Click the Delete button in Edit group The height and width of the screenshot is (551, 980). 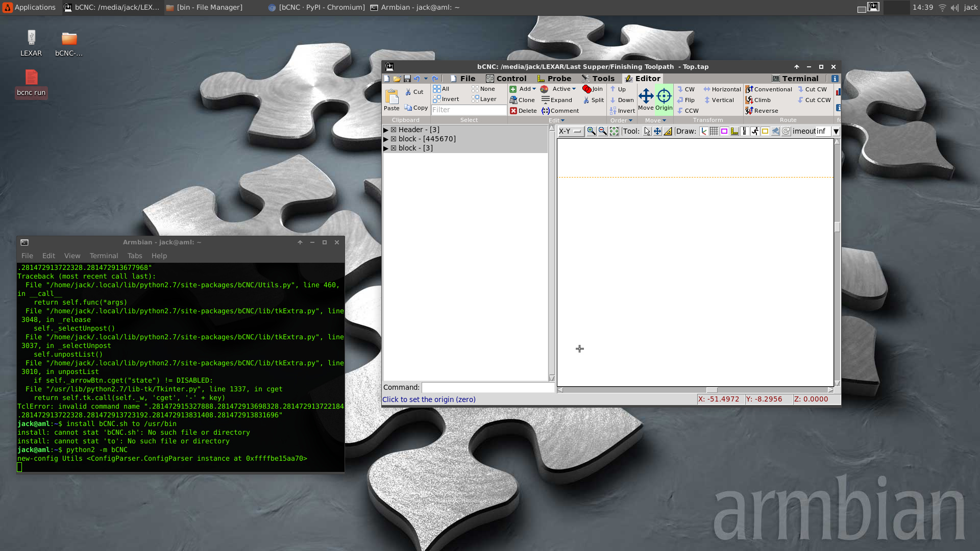pyautogui.click(x=523, y=111)
